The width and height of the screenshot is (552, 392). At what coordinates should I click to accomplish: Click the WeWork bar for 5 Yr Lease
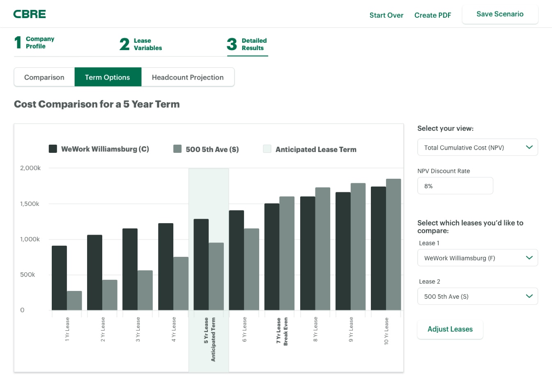click(x=201, y=265)
